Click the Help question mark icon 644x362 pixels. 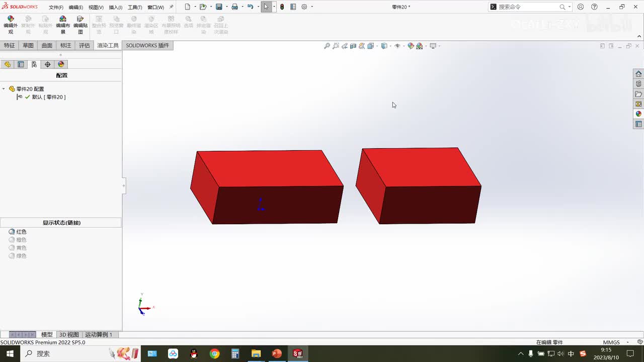(594, 7)
